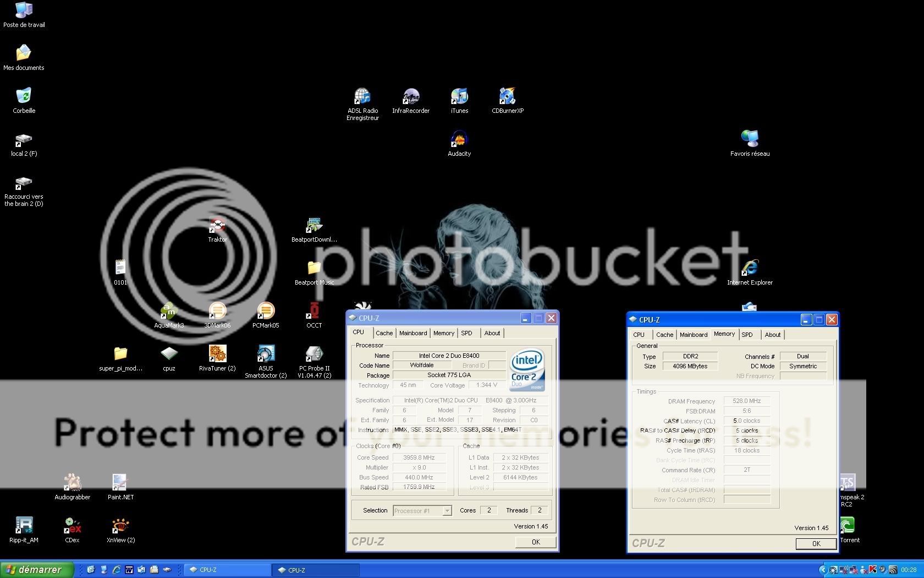This screenshot has width=924, height=578.
Task: Select cpuz desktop icon
Action: pyautogui.click(x=169, y=358)
